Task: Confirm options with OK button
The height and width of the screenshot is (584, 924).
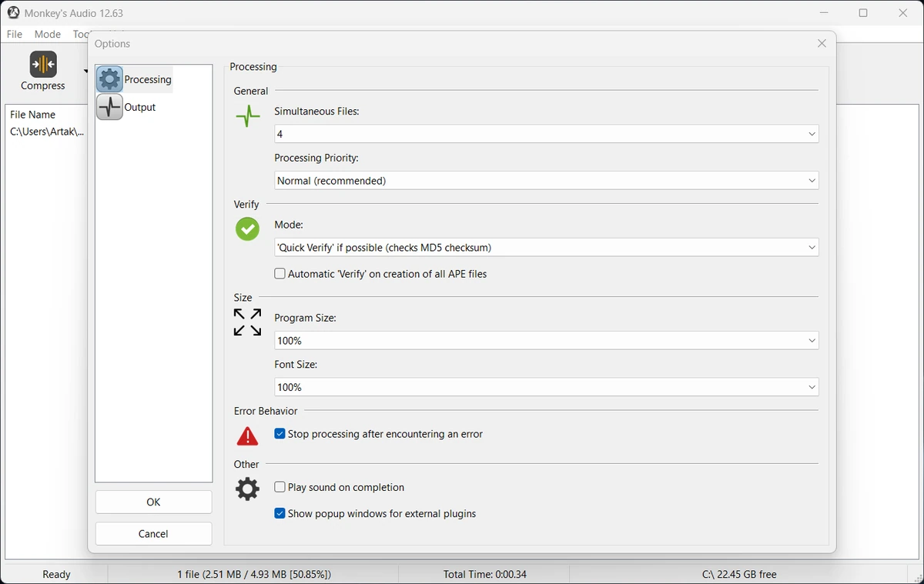Action: 153,502
